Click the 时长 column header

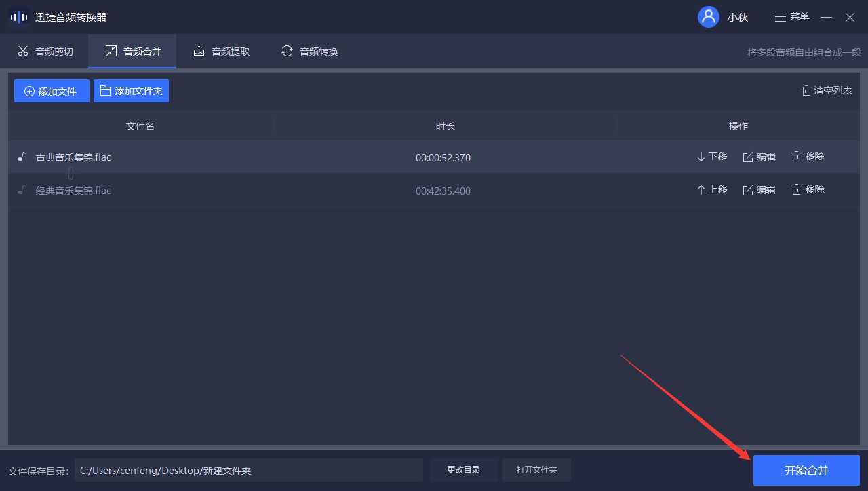[x=446, y=126]
